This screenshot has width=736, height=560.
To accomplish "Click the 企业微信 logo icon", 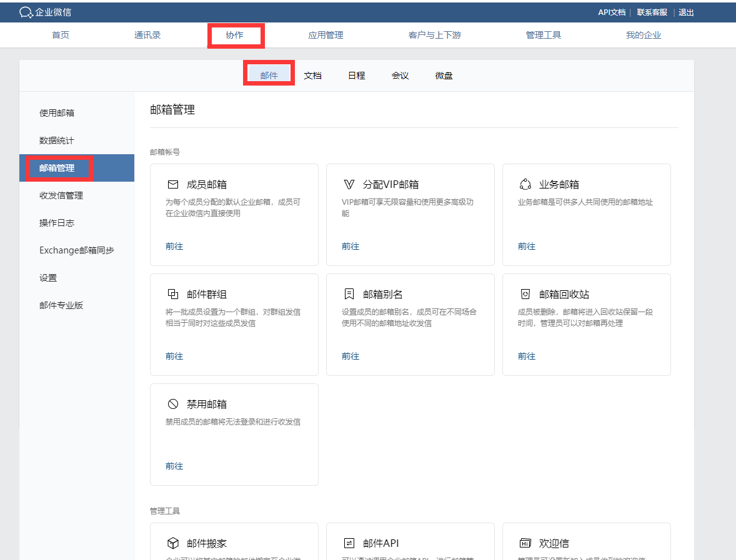I will click(x=26, y=12).
